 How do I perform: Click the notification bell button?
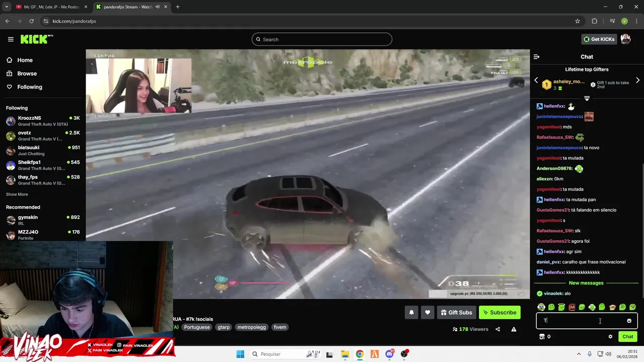(x=412, y=313)
